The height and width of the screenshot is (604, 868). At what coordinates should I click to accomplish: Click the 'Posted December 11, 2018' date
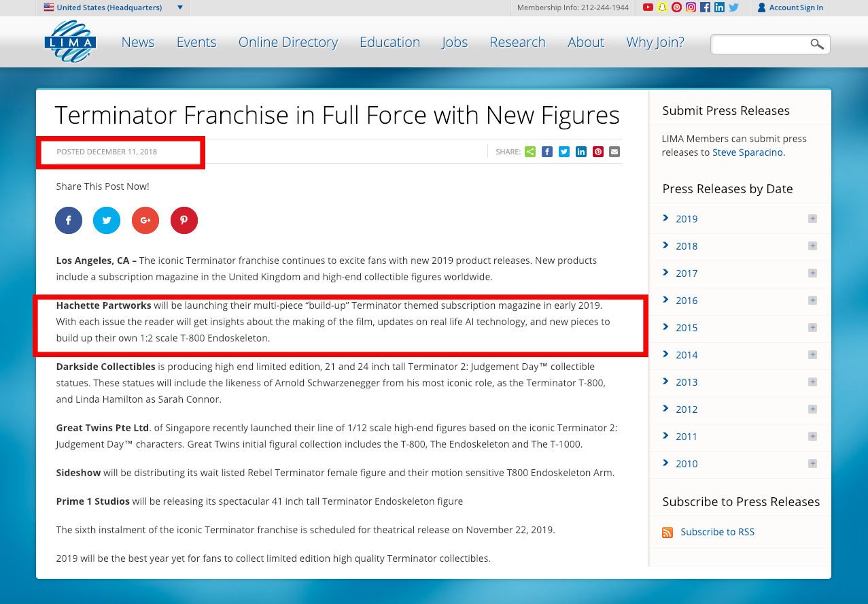click(107, 152)
